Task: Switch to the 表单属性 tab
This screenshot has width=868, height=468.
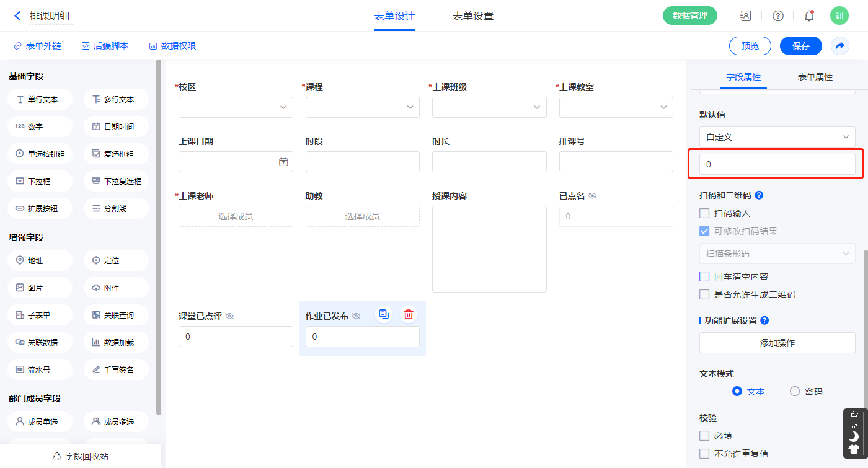Action: (815, 77)
